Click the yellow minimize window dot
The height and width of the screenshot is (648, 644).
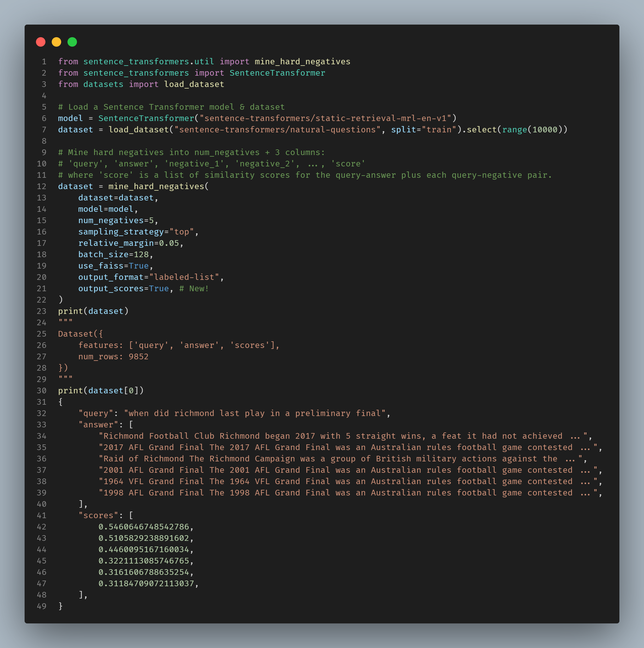tap(56, 42)
